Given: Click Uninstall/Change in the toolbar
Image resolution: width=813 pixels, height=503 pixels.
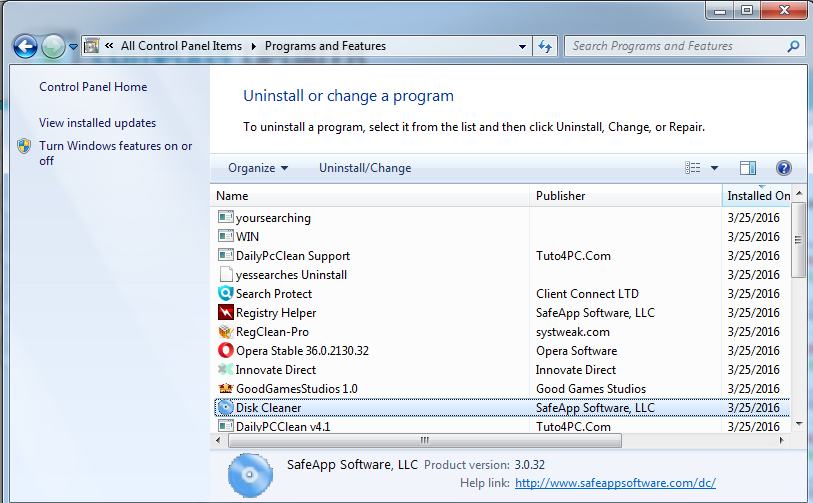Looking at the screenshot, I should point(365,168).
